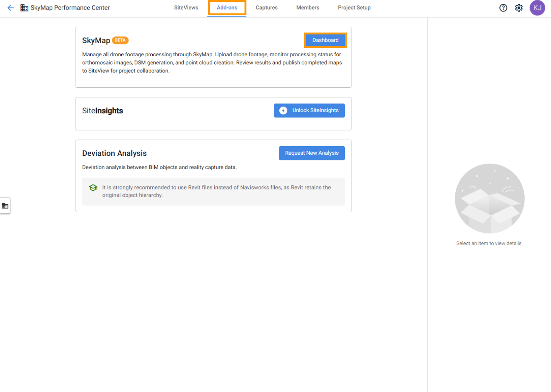Open the SkyMap Dashboard button
Viewport: 551px width, 392px height.
coord(325,40)
